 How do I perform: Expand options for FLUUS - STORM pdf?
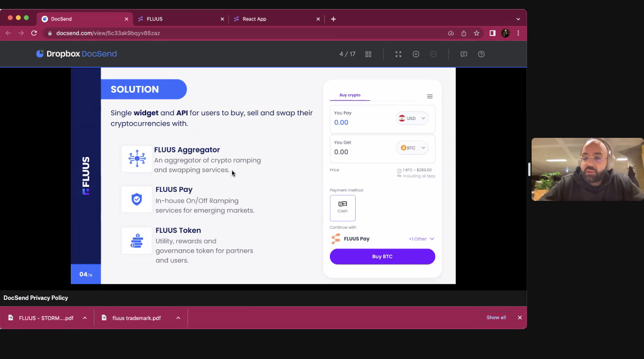(x=85, y=318)
